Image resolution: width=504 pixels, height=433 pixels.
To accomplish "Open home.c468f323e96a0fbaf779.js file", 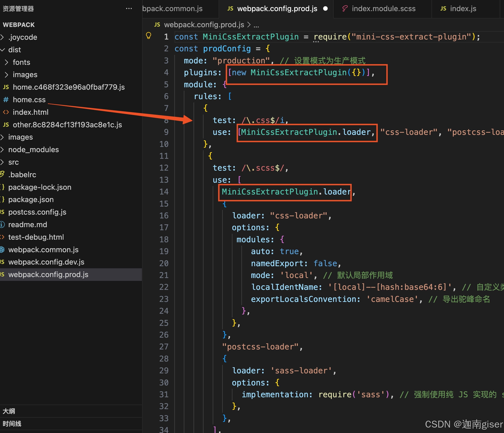I will (x=69, y=87).
